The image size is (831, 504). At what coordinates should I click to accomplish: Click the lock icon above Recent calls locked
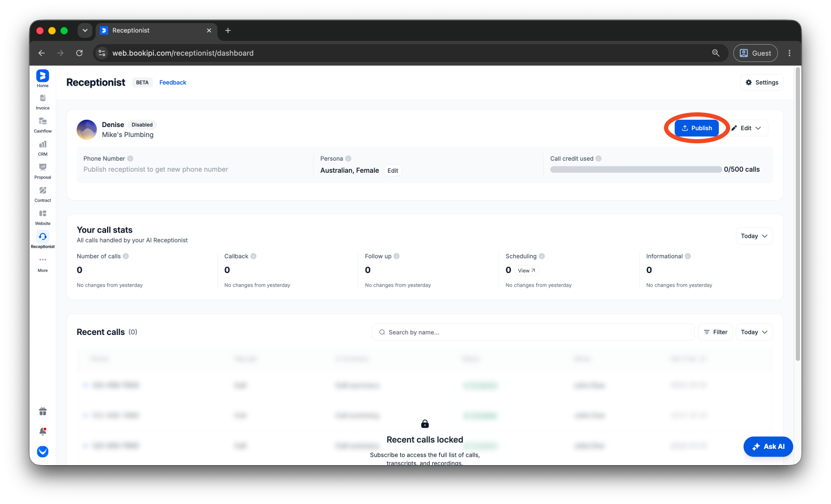pyautogui.click(x=425, y=424)
